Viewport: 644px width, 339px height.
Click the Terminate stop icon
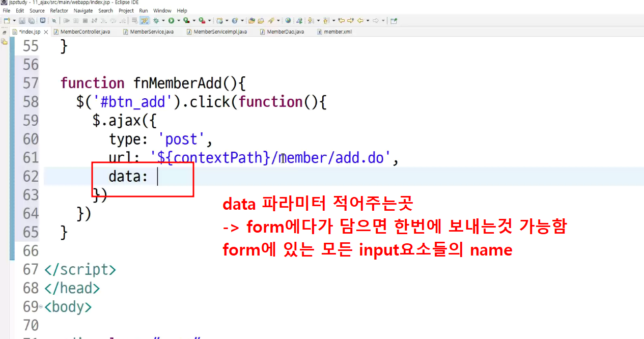coord(85,21)
